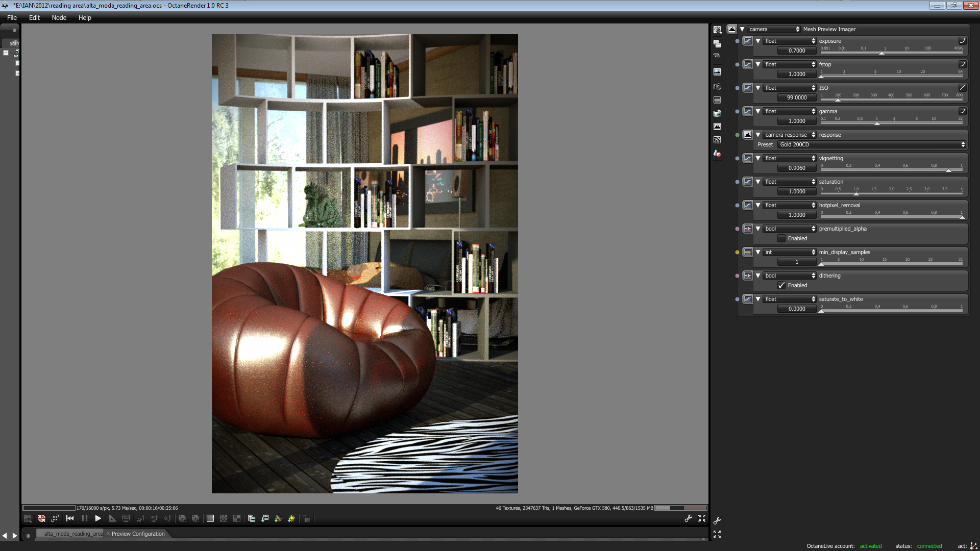
Task: Click the auto focus picker AF icon
Action: pyautogui.click(x=140, y=518)
